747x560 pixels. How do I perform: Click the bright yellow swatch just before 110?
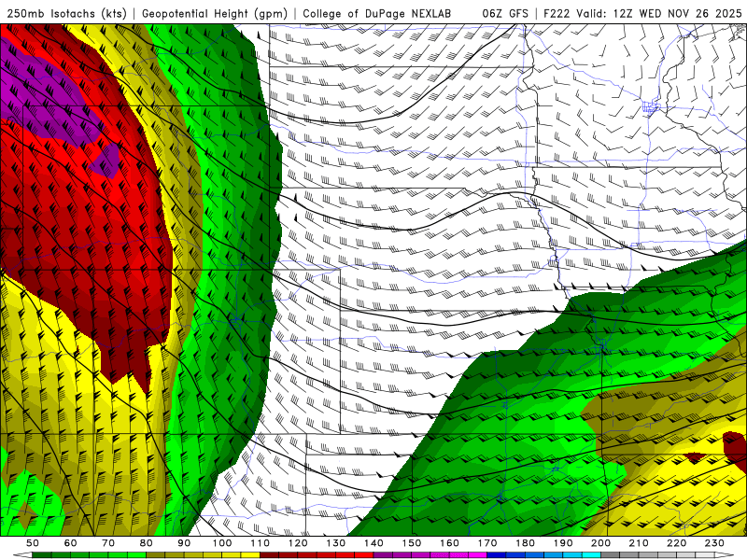click(250, 555)
